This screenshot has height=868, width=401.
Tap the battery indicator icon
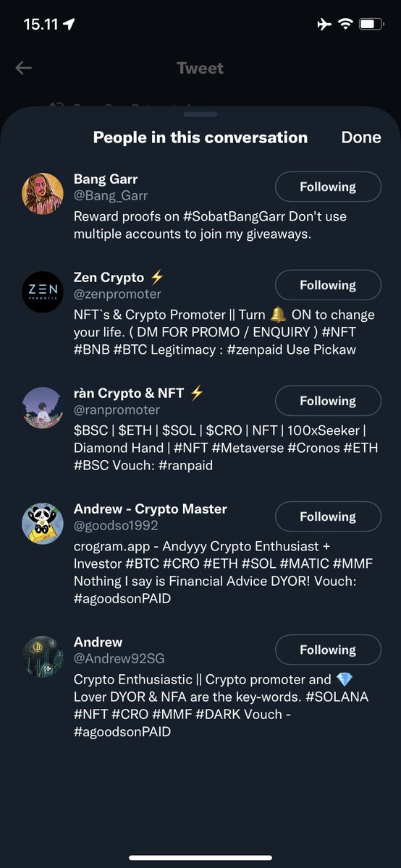(371, 25)
